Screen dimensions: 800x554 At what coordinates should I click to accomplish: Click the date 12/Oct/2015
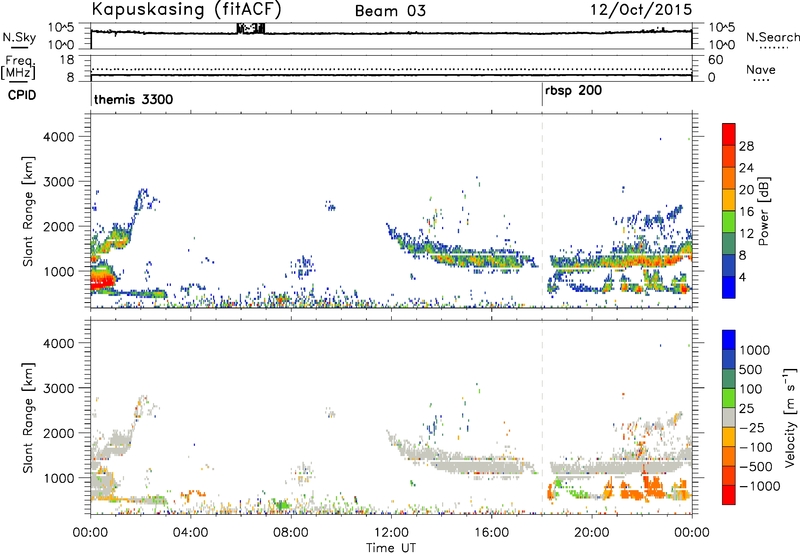(x=641, y=10)
